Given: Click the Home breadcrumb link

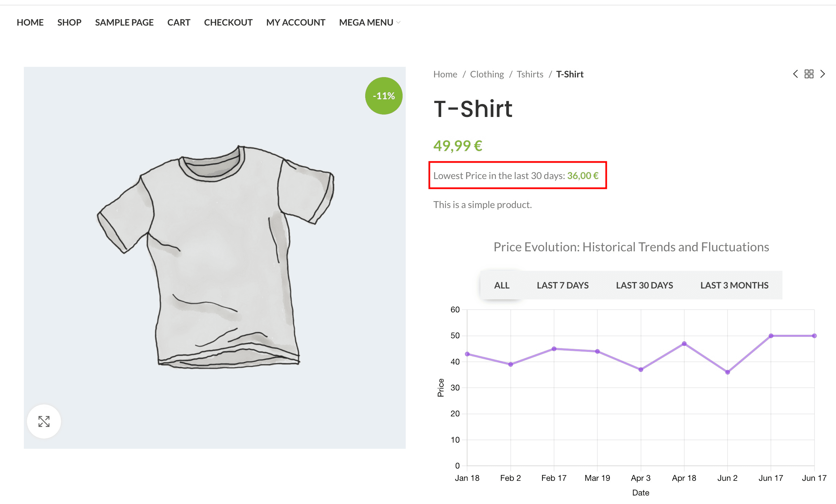Looking at the screenshot, I should [x=445, y=74].
